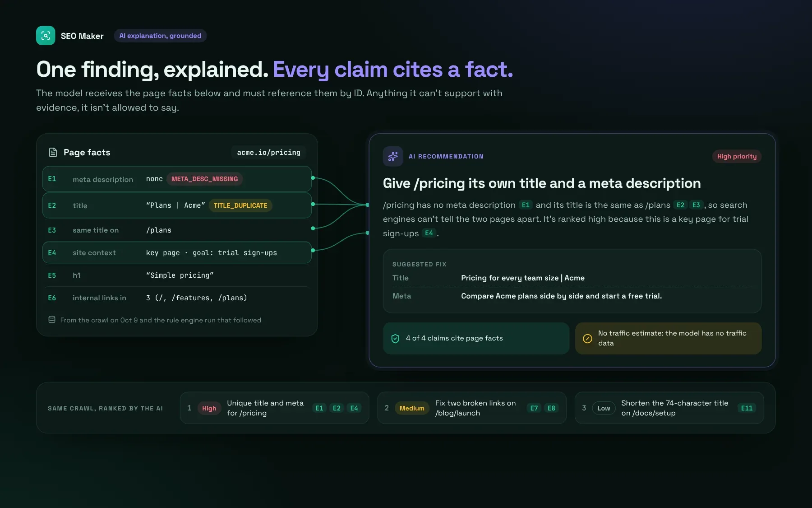Click the High priority badge
Image resolution: width=812 pixels, height=508 pixels.
tap(737, 156)
